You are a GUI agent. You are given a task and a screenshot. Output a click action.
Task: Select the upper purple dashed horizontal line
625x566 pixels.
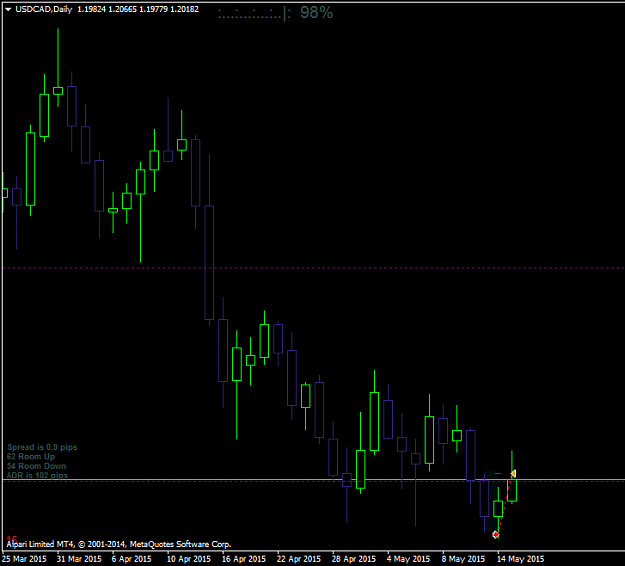[312, 268]
